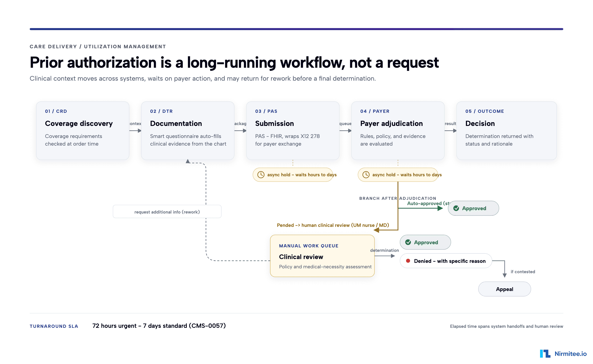This screenshot has width=593, height=364.
Task: Select the Payer adjudication card
Action: tap(398, 131)
